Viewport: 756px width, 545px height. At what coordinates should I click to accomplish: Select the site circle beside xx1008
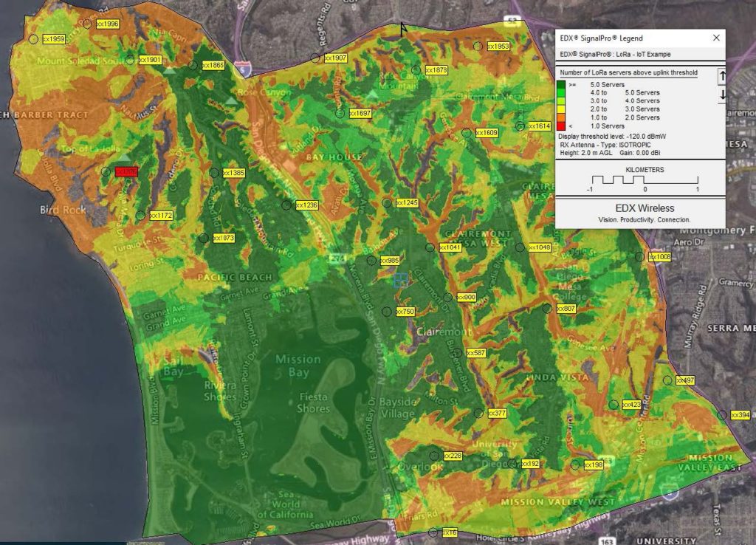pyautogui.click(x=642, y=257)
